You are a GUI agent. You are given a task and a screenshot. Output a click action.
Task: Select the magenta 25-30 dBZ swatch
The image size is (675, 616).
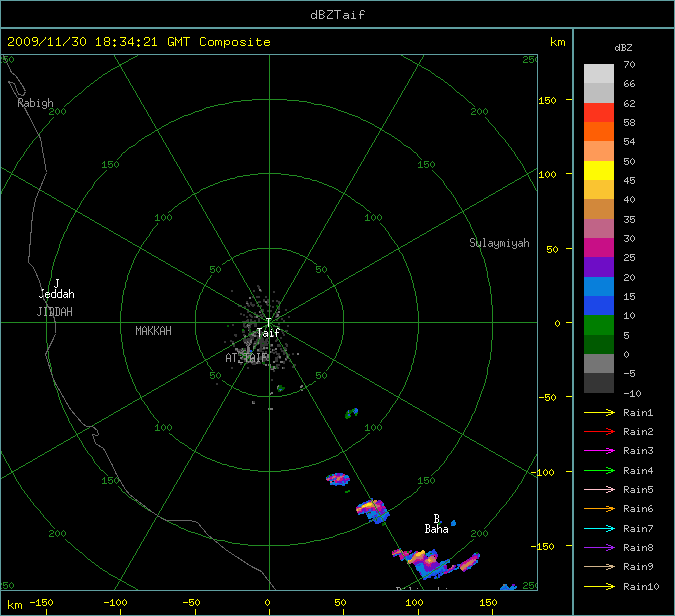599,248
